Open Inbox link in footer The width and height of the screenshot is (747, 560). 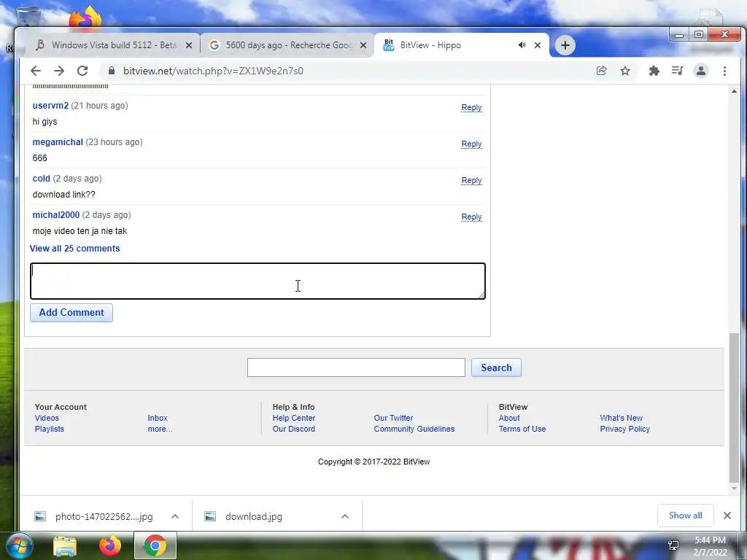[x=158, y=418]
